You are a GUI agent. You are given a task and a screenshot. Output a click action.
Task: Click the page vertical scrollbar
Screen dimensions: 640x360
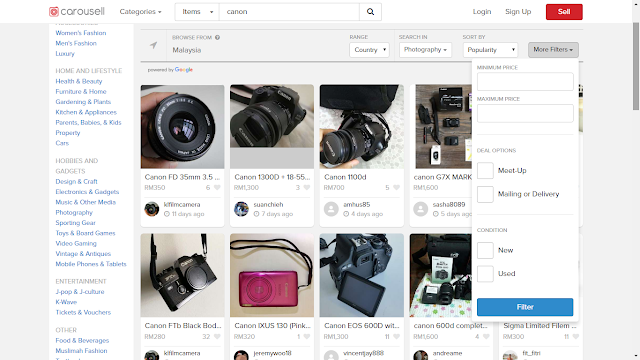pyautogui.click(x=636, y=66)
